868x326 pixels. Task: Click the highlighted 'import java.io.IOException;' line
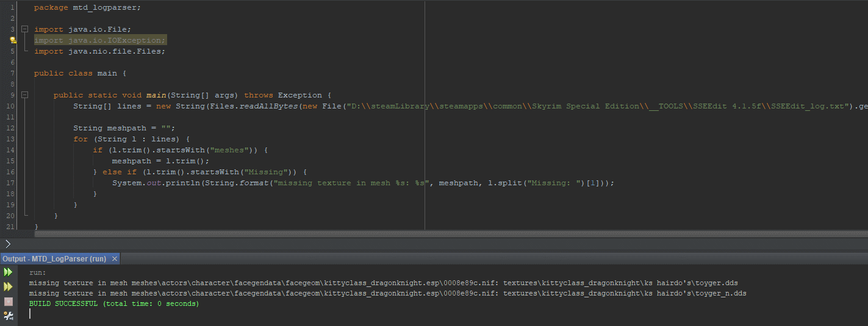click(x=100, y=40)
